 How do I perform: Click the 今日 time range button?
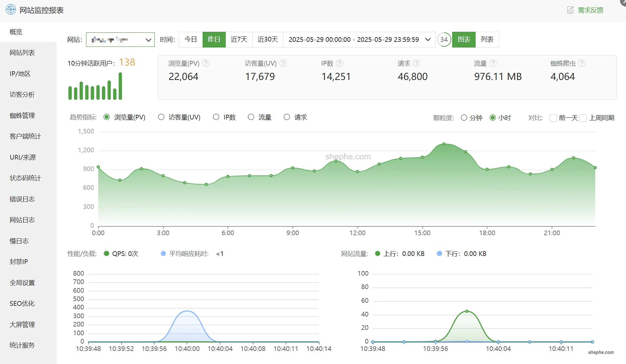pos(191,39)
